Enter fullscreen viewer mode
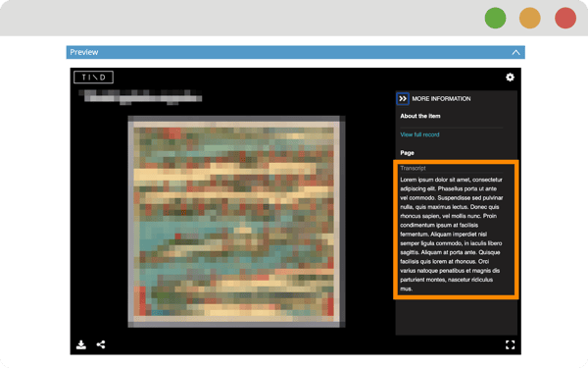The width and height of the screenshot is (588, 368). tap(510, 344)
